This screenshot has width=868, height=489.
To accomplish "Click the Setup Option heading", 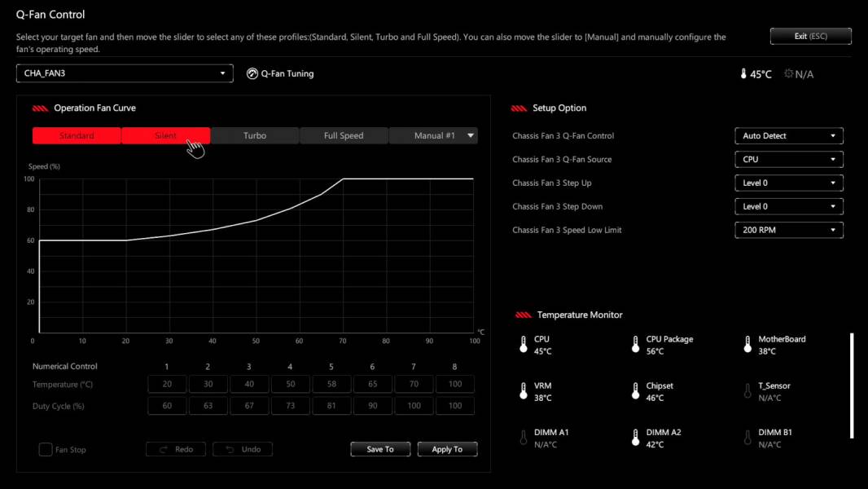I will coord(559,108).
